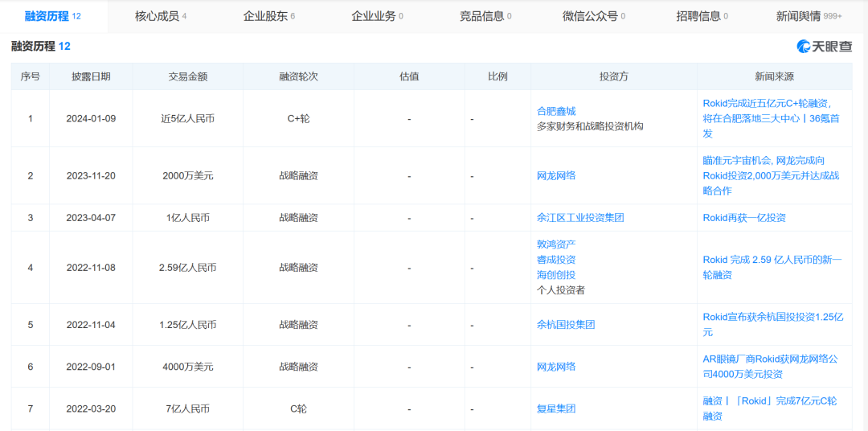Select date cell 2022-11-04
The image size is (868, 431).
(91, 325)
